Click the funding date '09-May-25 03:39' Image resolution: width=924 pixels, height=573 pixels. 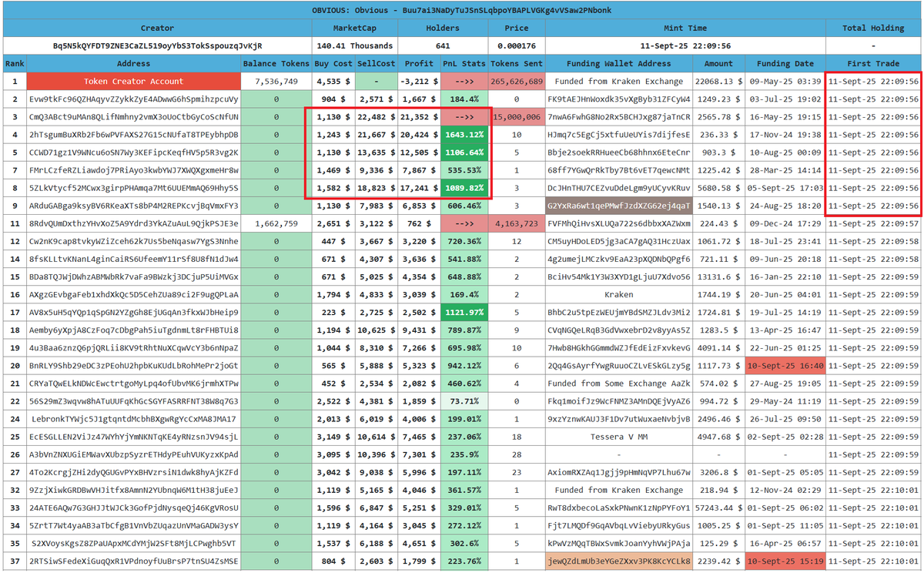point(785,81)
